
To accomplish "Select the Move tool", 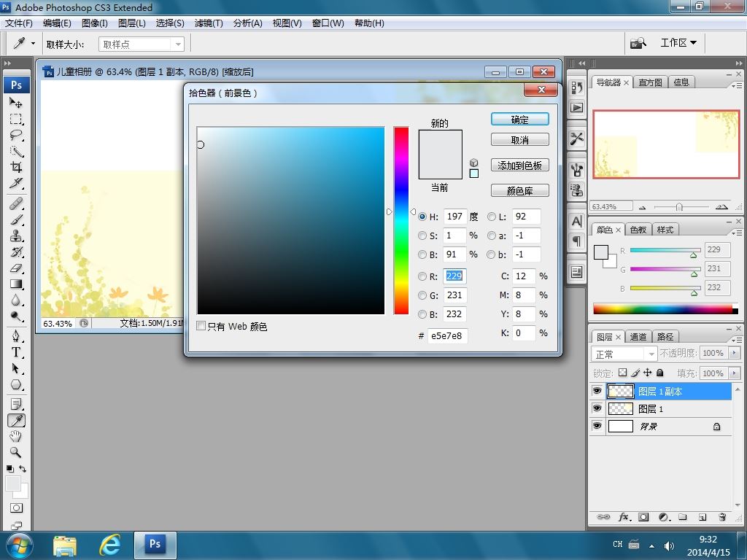I will click(16, 103).
